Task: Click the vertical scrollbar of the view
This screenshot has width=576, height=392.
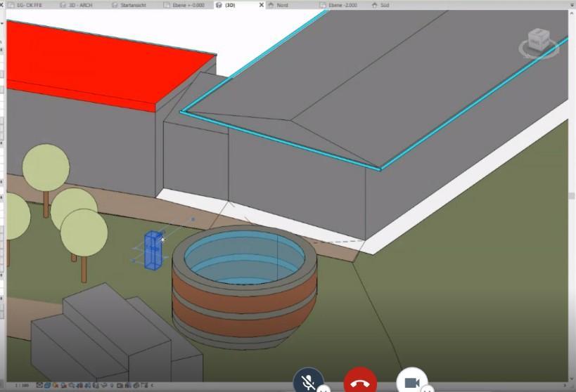Action: (x=572, y=196)
